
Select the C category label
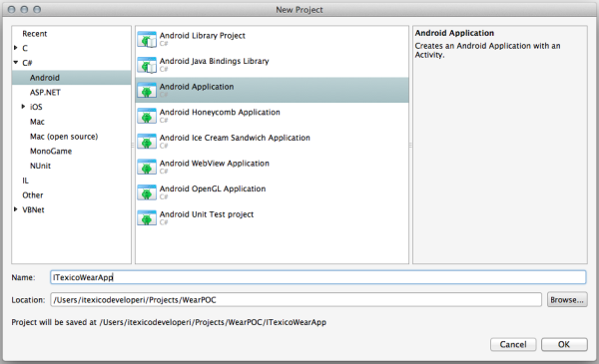[25, 48]
